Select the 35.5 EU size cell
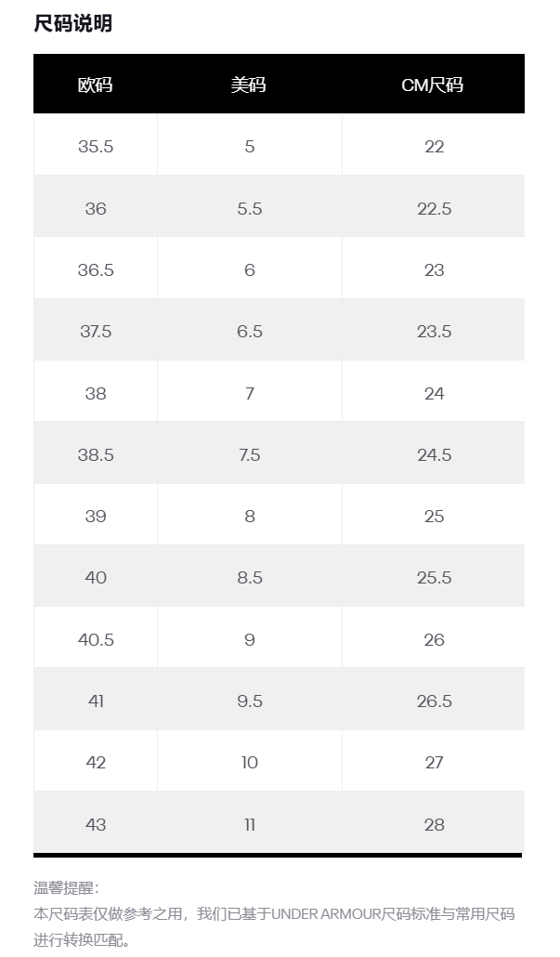Viewport: 560px width, 957px height. pyautogui.click(x=96, y=147)
